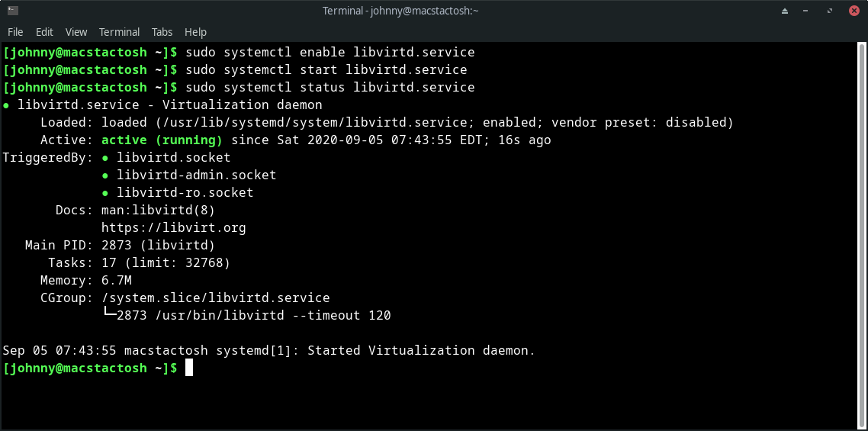
Task: Click the https://libvirt.org URL
Action: pos(174,227)
